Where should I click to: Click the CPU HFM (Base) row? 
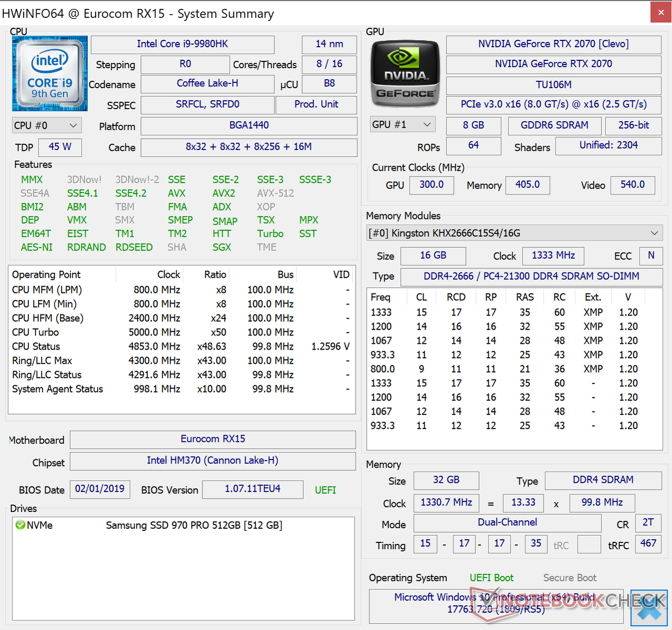[x=181, y=318]
